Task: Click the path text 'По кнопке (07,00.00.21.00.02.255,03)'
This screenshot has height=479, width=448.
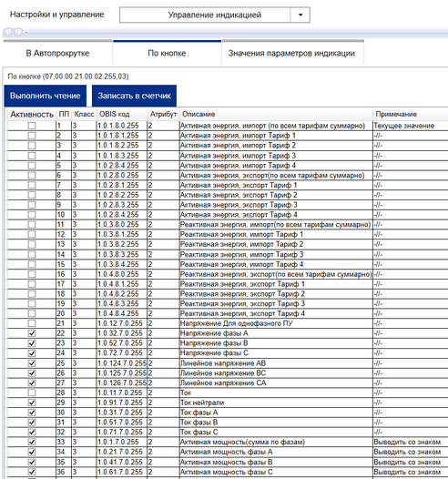Action: pos(68,76)
